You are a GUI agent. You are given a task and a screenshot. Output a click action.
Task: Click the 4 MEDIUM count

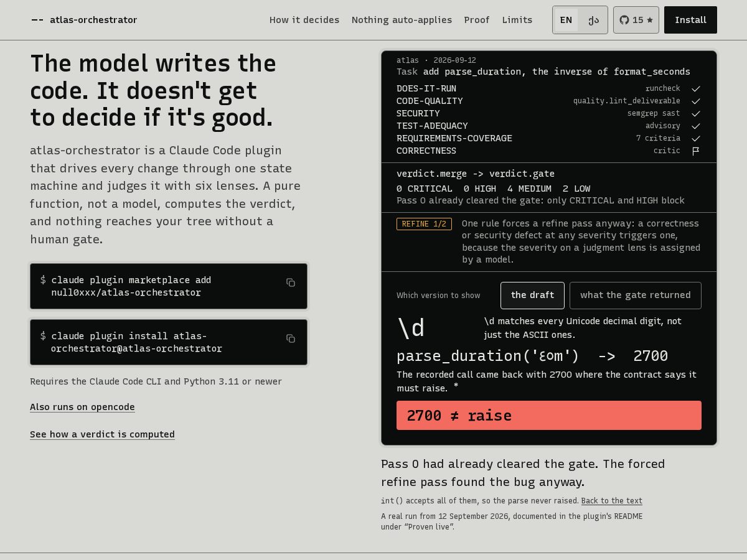pos(529,189)
